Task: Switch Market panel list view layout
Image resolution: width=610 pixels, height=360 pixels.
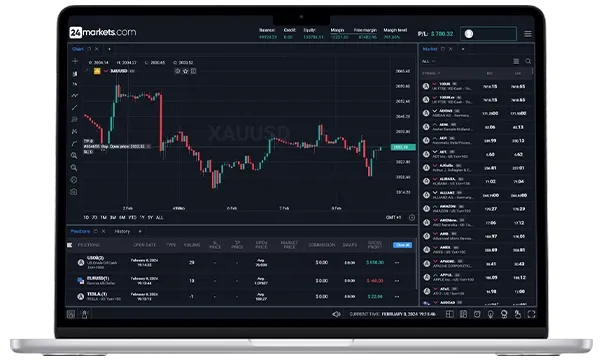Action: coord(516,61)
